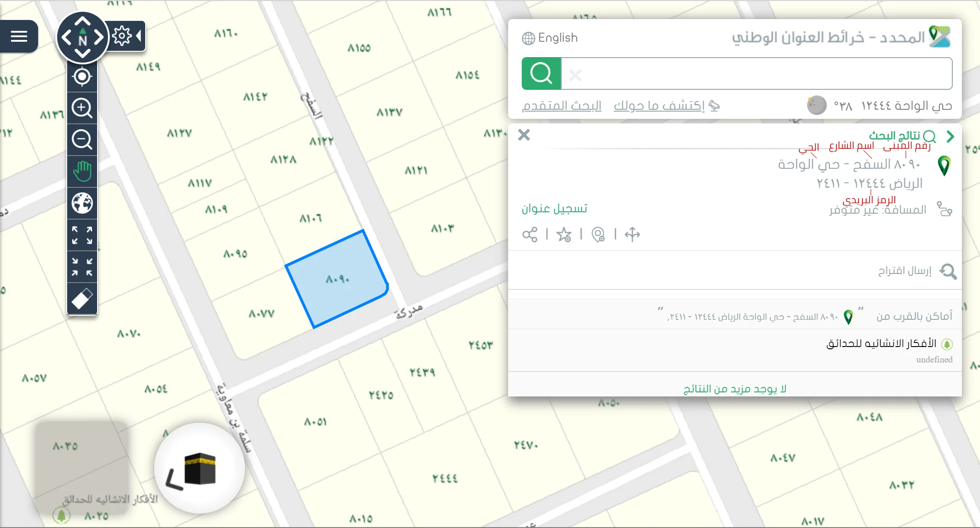The image size is (980, 528).
Task: Pan map south with down arrow
Action: click(x=82, y=54)
